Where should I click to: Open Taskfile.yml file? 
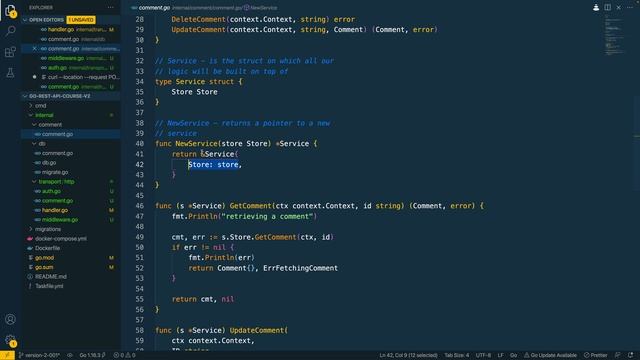tap(49, 286)
